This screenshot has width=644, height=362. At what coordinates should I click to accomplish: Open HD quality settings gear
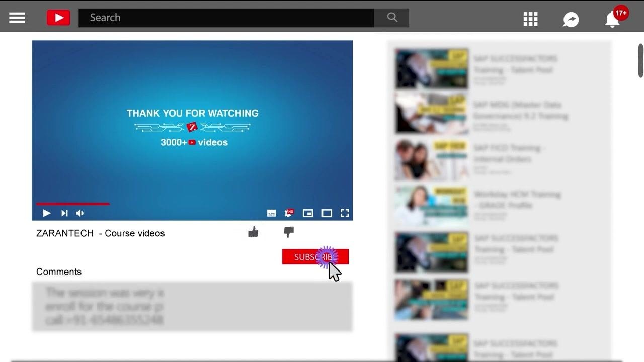(x=289, y=213)
